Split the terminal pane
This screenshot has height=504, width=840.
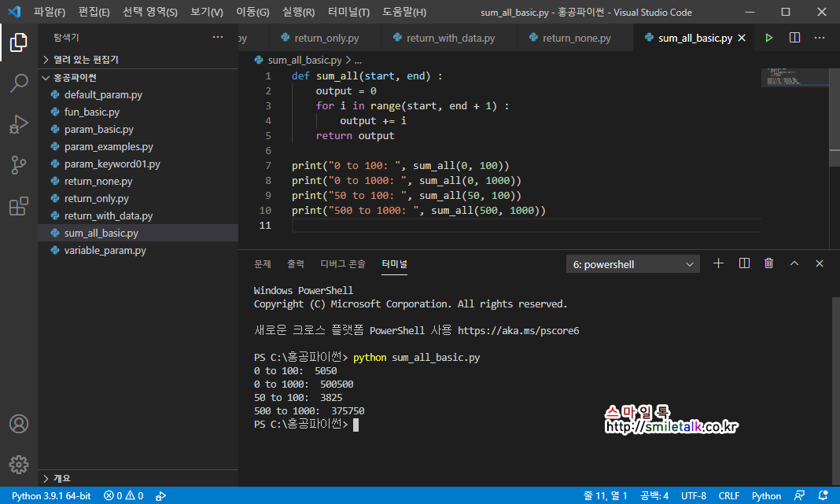pos(744,263)
